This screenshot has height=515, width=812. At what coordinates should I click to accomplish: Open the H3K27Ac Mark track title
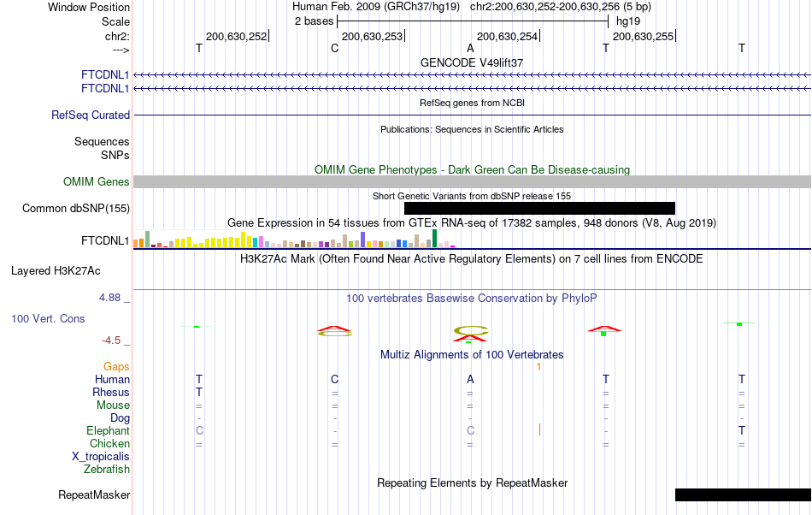click(472, 258)
